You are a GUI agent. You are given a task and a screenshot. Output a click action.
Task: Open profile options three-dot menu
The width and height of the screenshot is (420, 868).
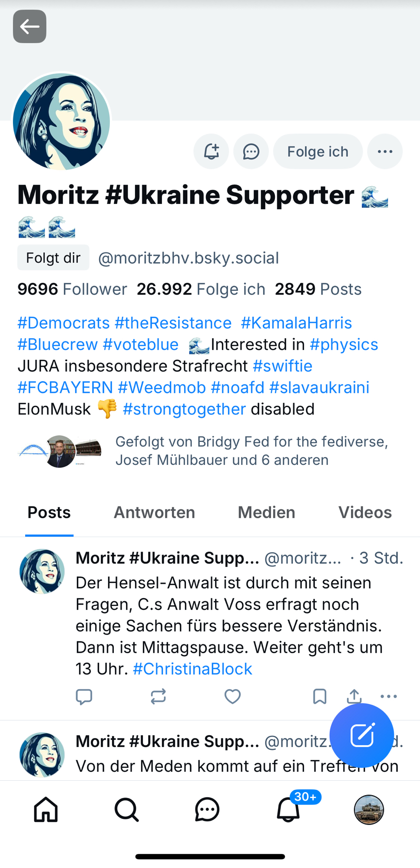[x=385, y=151]
